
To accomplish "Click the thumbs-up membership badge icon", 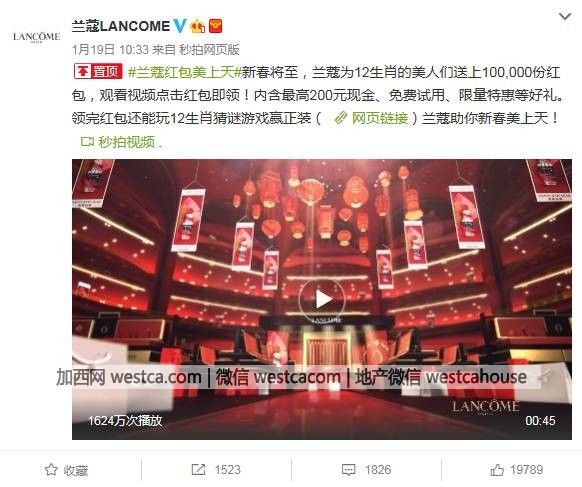I will 197,26.
